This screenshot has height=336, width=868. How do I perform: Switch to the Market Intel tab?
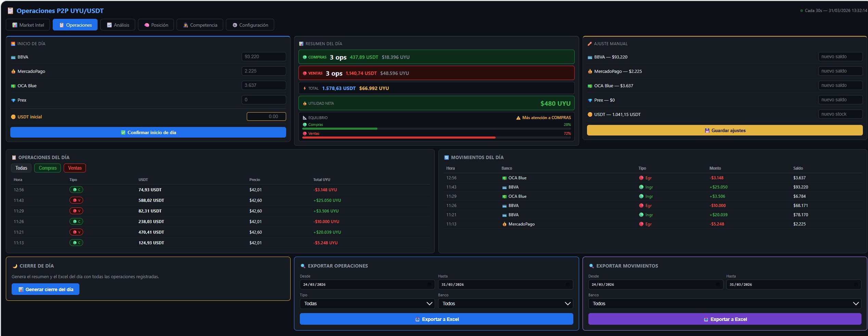tap(28, 25)
